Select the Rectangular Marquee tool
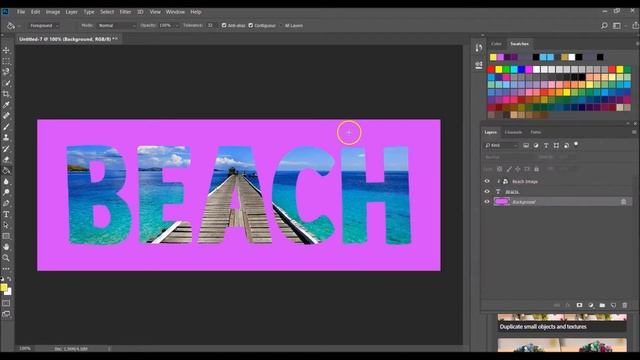640x360 pixels. 6,61
